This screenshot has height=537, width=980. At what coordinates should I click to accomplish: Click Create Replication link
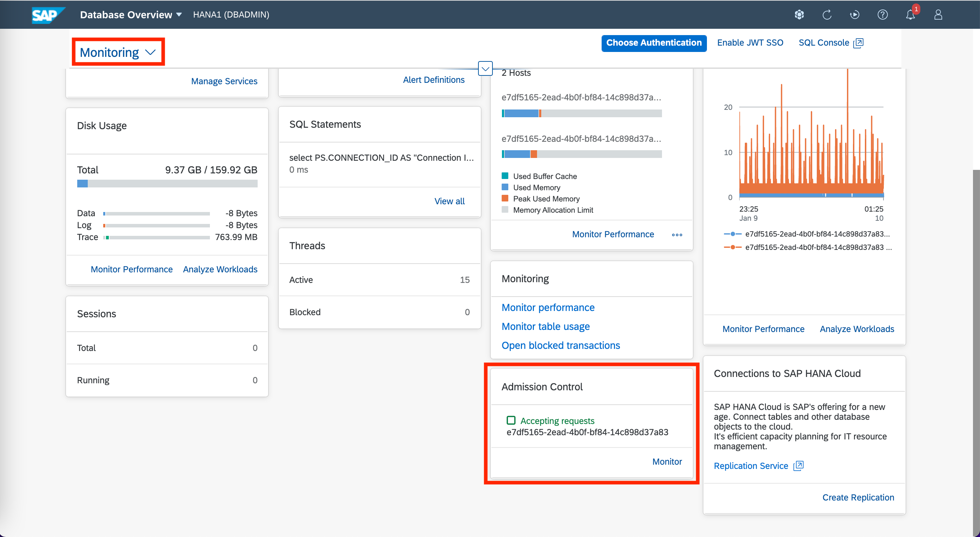point(858,497)
